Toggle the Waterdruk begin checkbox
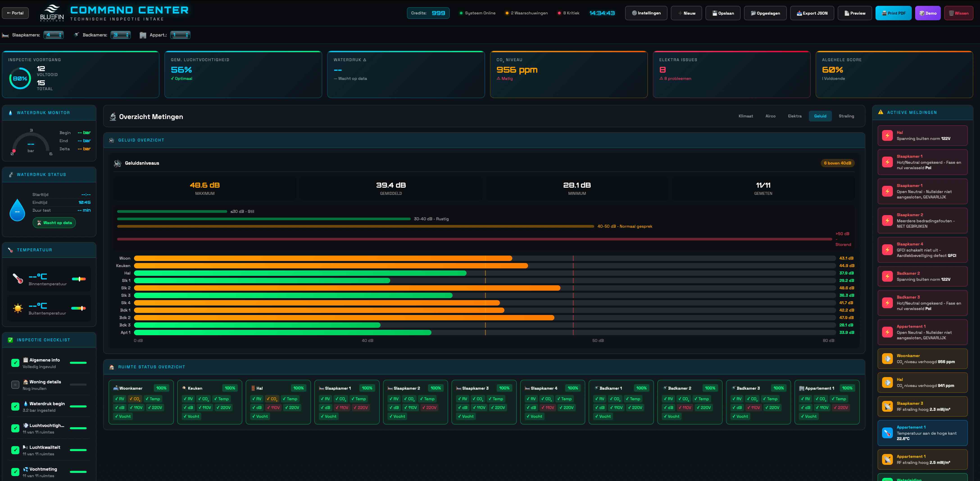 (15, 407)
